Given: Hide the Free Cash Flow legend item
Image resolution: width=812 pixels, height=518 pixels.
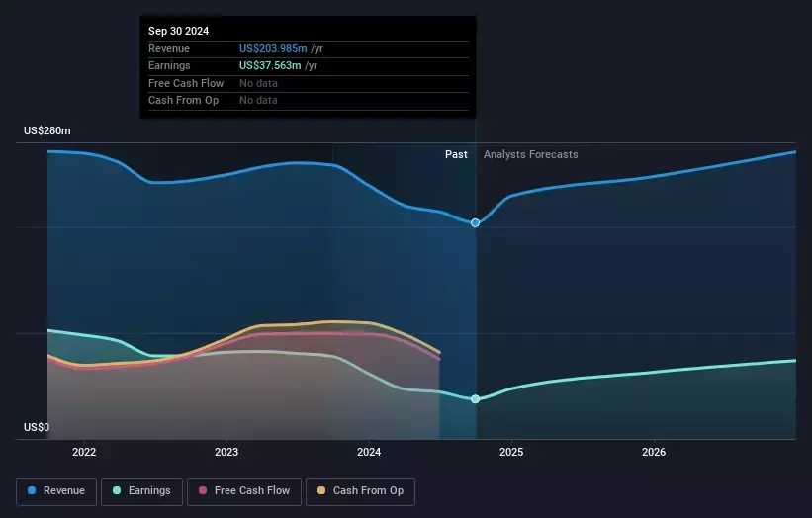Looking at the screenshot, I should click(243, 490).
